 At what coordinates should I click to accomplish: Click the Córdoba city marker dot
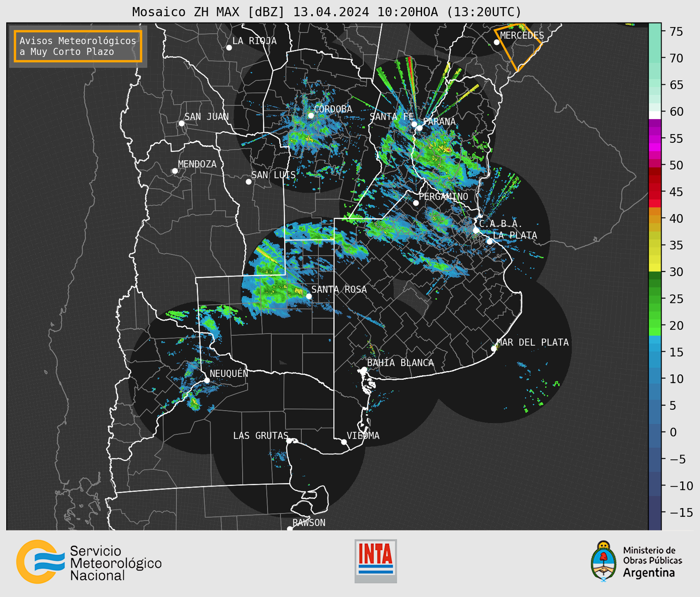click(x=311, y=115)
